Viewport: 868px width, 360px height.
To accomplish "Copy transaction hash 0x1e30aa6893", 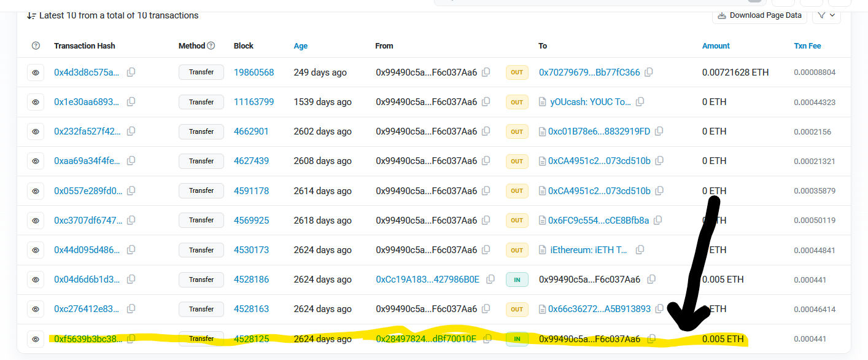I will 131,102.
